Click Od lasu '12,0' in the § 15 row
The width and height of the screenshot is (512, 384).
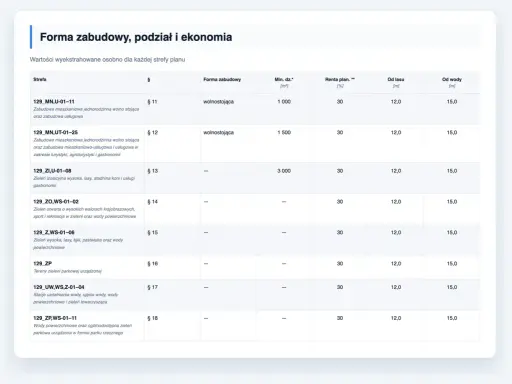396,233
